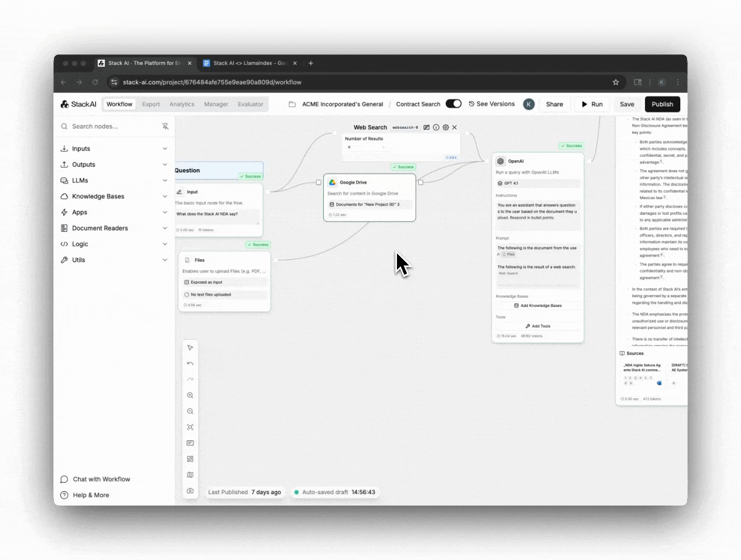Click the Google Drive node icon

pos(333,183)
